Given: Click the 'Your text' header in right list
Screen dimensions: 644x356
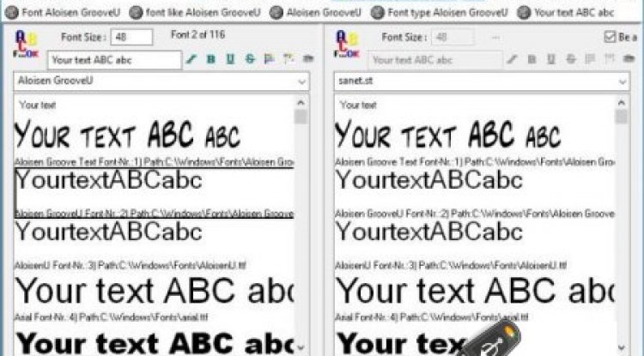Looking at the screenshot, I should (358, 105).
